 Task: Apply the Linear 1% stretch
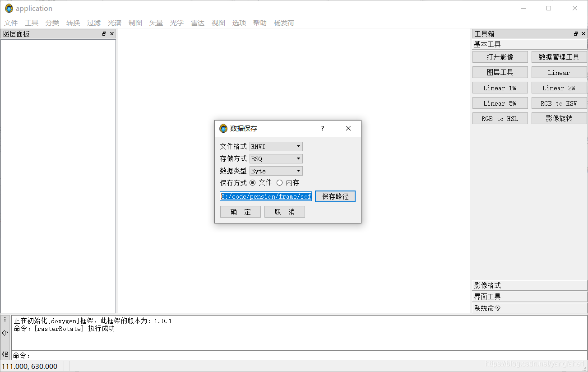click(500, 88)
